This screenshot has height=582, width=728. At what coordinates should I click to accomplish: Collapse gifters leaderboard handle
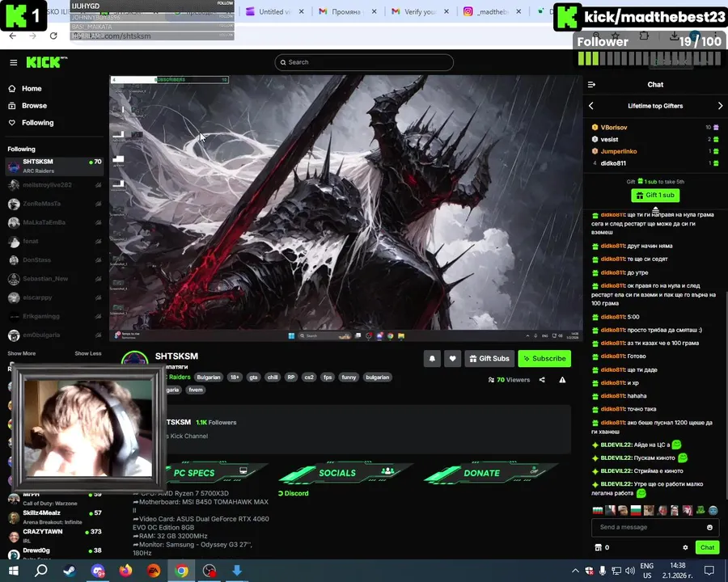click(655, 209)
